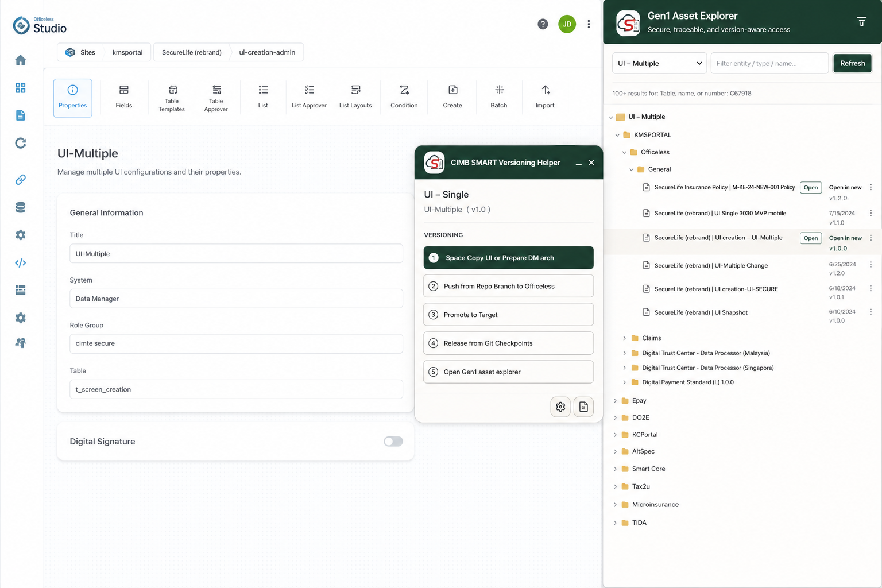Screen dimensions: 882x588
Task: Click the help question mark icon
Action: (543, 24)
